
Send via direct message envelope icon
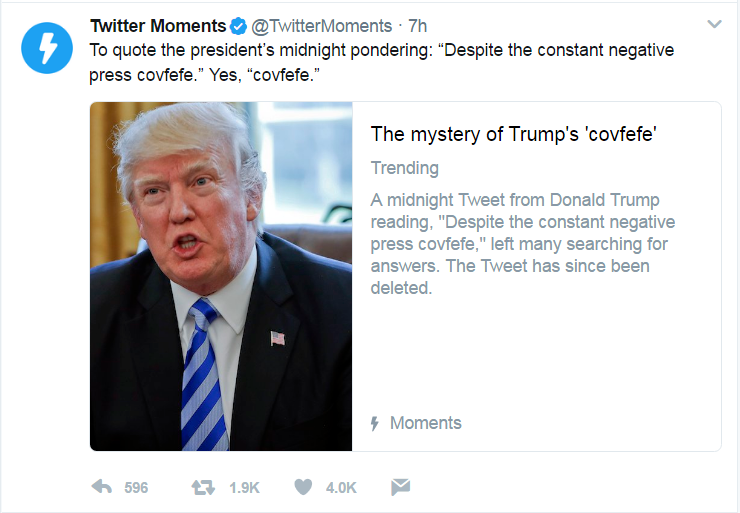401,487
